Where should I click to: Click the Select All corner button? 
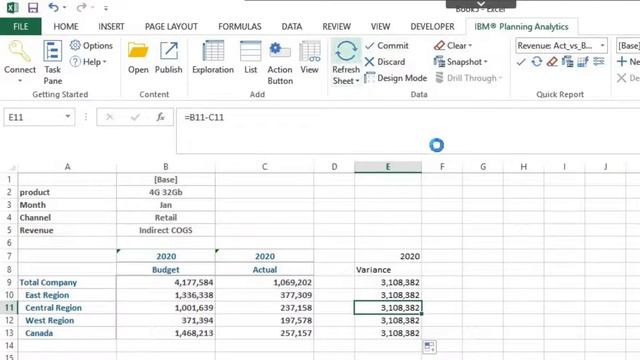pos(9,167)
